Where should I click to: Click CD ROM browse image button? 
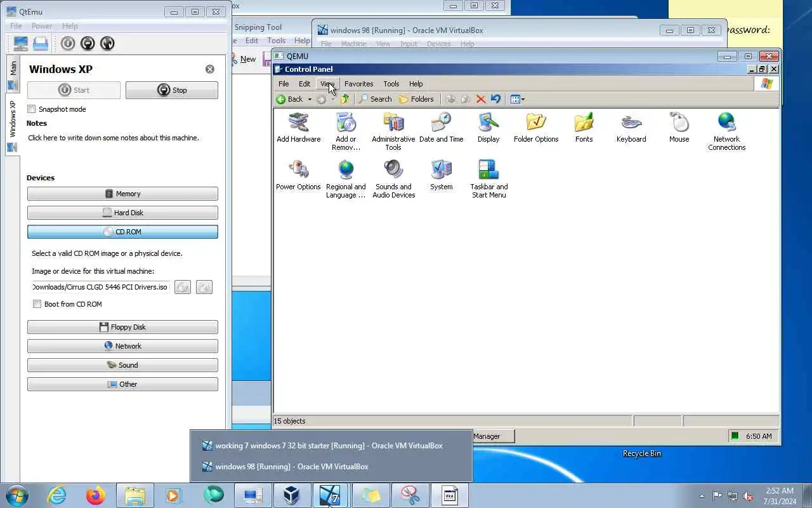pyautogui.click(x=204, y=287)
